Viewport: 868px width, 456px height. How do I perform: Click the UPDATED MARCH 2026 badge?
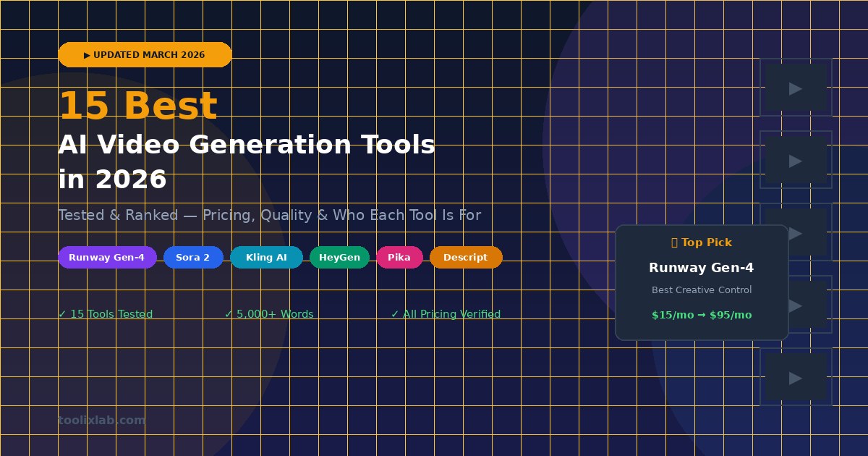click(145, 54)
